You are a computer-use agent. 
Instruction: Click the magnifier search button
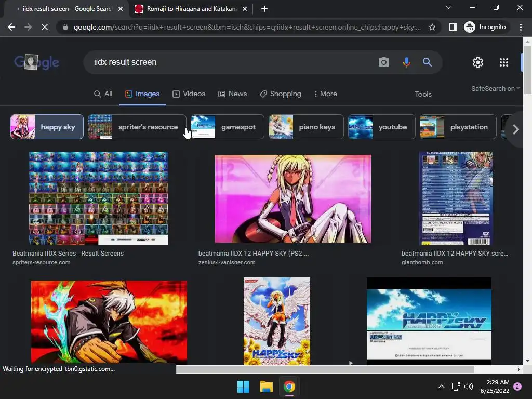pyautogui.click(x=427, y=62)
